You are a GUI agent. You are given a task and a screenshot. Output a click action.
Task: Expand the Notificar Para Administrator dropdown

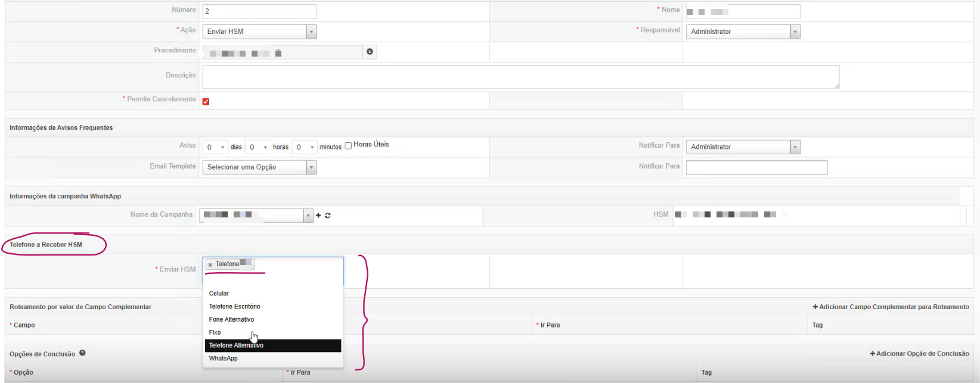coord(742,147)
